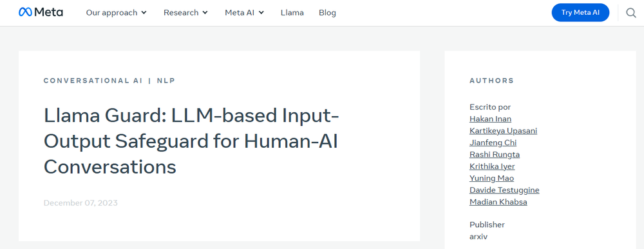
Task: Go to the Blog page
Action: coord(327,13)
